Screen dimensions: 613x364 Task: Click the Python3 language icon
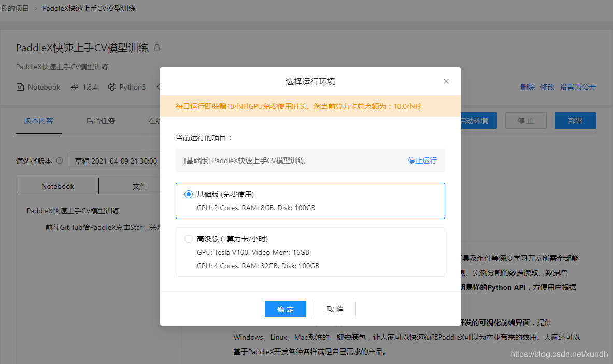112,86
